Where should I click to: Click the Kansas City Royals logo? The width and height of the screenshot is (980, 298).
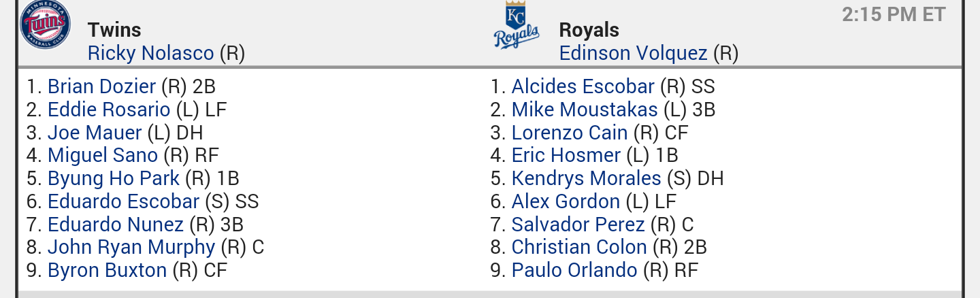517,26
